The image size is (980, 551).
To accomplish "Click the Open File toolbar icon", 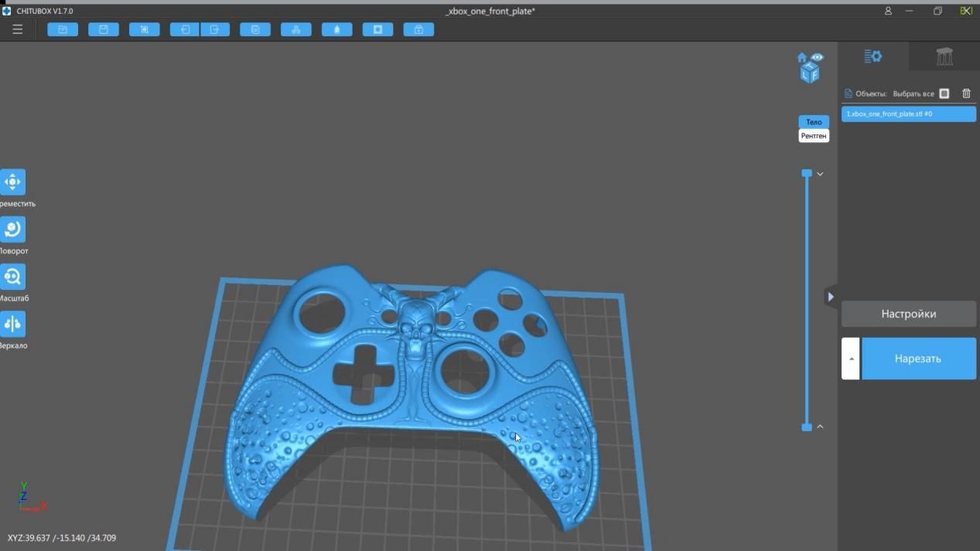I will [x=63, y=29].
